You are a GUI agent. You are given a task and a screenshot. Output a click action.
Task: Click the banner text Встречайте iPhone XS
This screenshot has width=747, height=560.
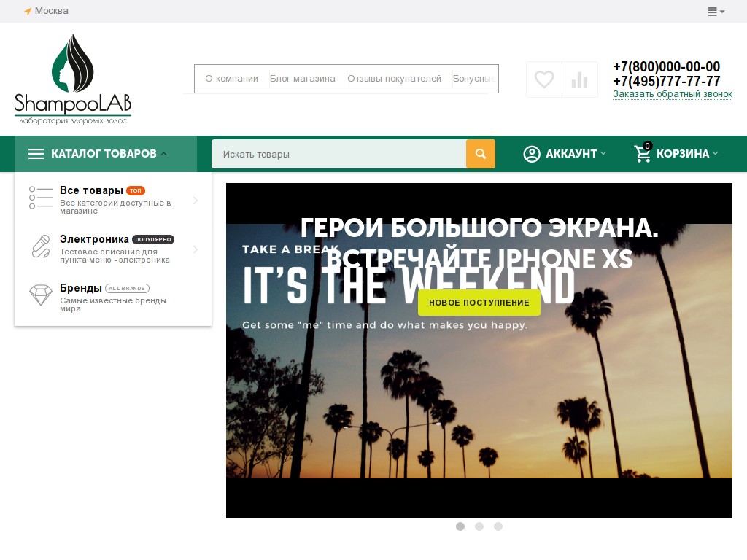pos(479,259)
